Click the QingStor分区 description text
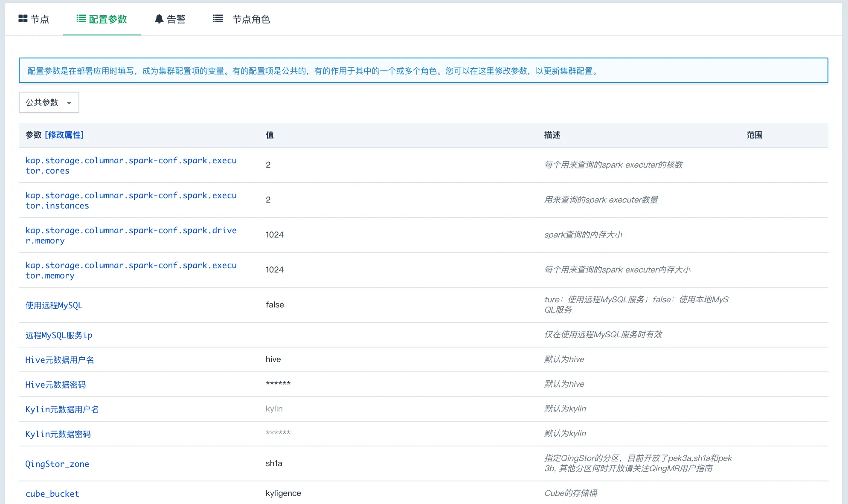Screen dimensions: 848x504 [638, 463]
